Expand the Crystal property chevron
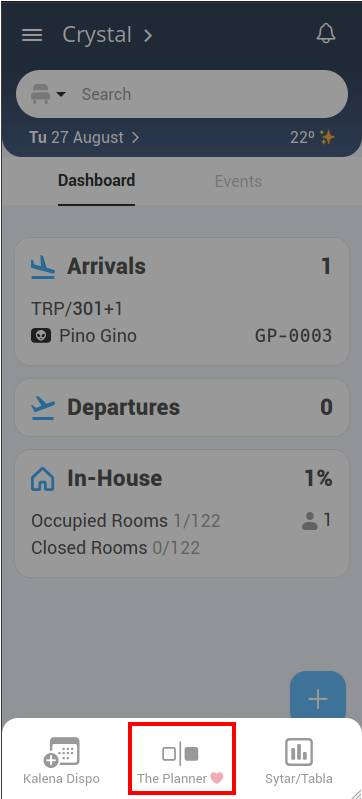The image size is (362, 799). (x=148, y=36)
